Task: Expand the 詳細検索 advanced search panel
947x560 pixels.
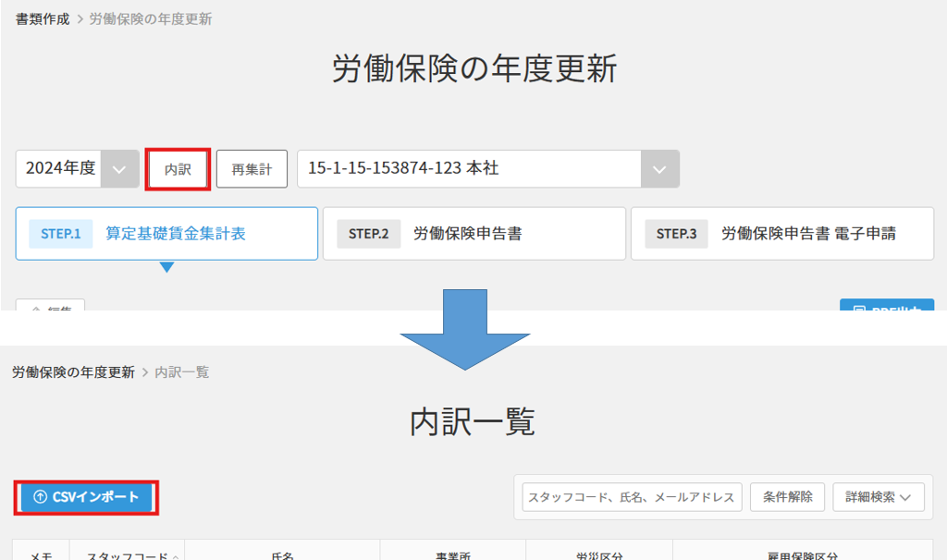Action: pyautogui.click(x=878, y=496)
